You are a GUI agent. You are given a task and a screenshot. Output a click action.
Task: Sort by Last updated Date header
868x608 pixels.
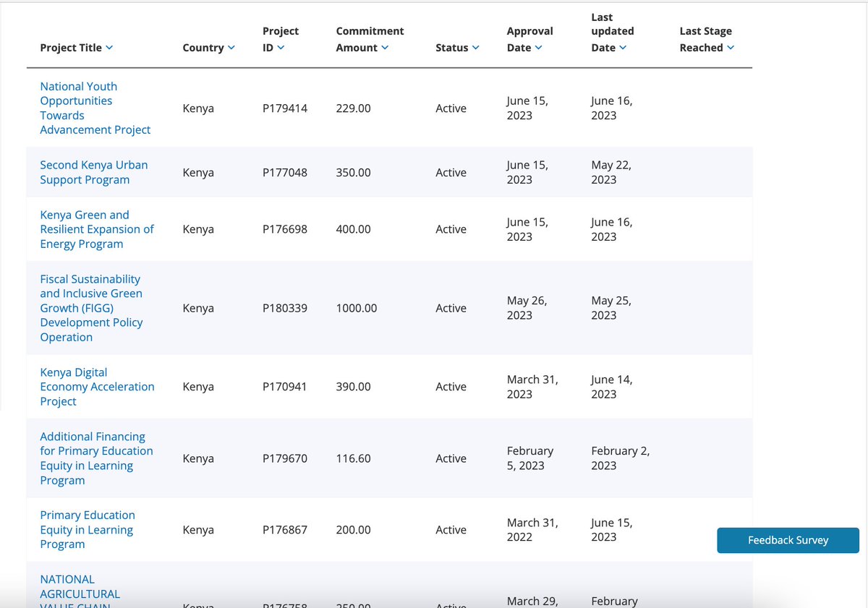click(x=612, y=33)
